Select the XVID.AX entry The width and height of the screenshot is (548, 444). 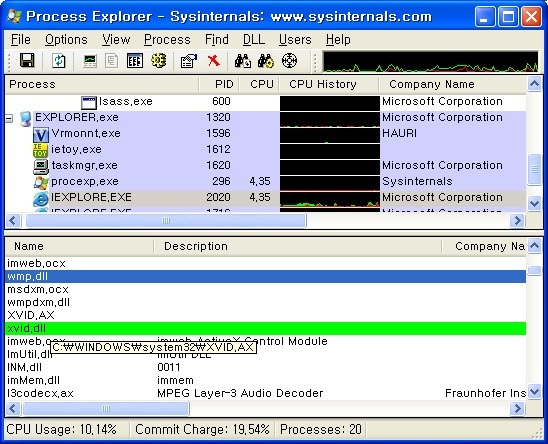31,315
